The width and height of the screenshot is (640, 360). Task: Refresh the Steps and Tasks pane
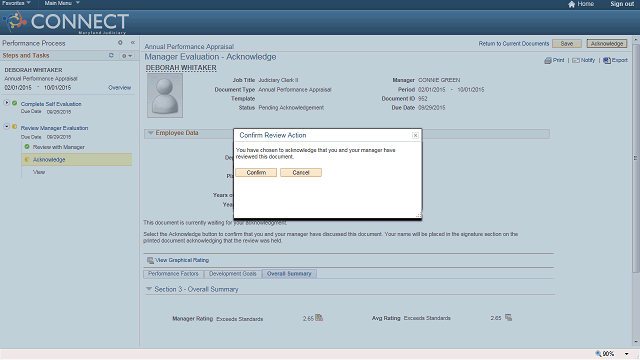111,55
